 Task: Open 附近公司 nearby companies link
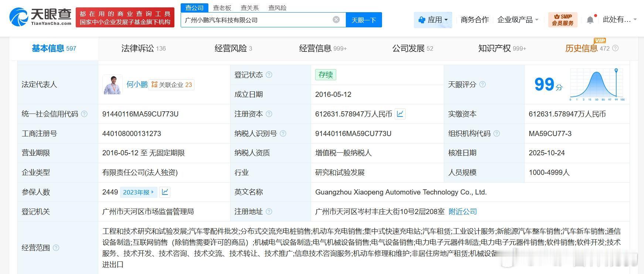click(x=463, y=212)
